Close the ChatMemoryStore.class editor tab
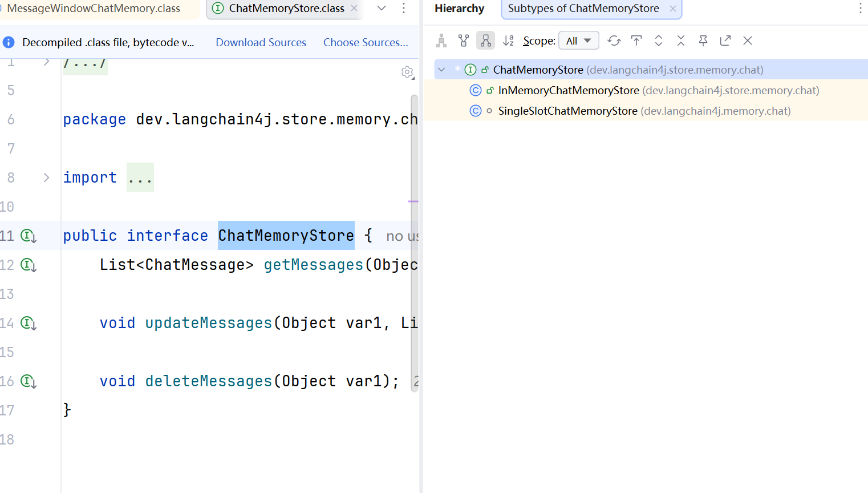Screen dimensions: 868x493 (354, 9)
